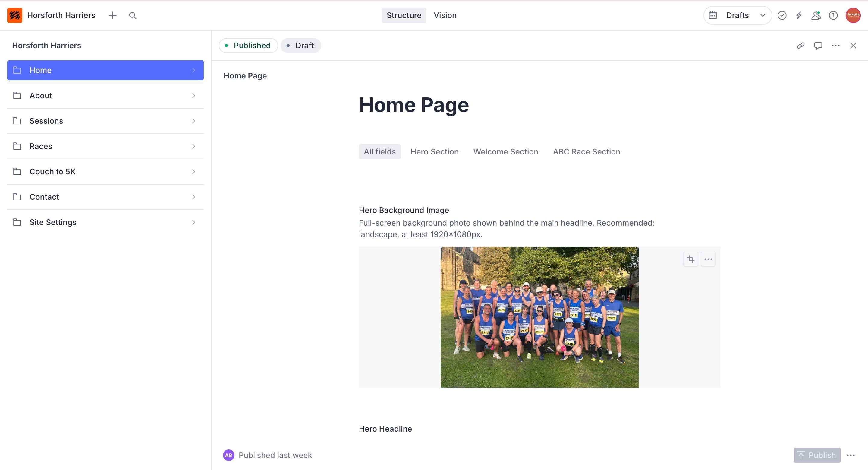This screenshot has width=868, height=470.
Task: Click the Publish button
Action: 817,455
